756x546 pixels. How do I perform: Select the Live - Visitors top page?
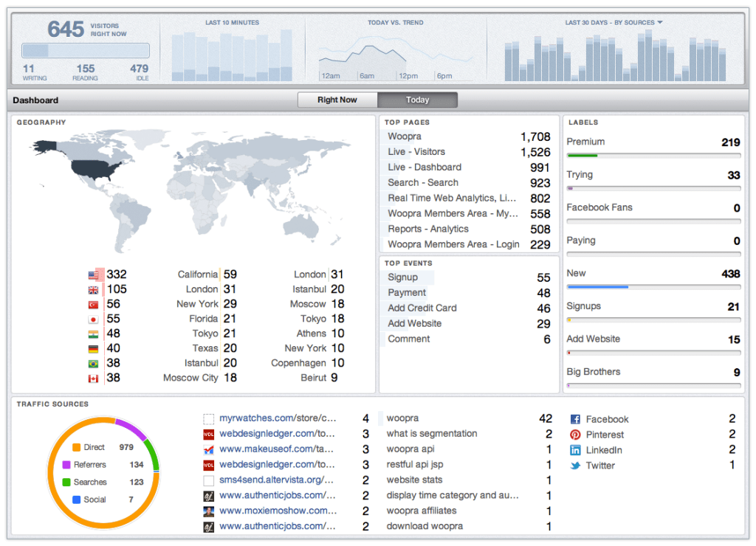click(x=416, y=152)
